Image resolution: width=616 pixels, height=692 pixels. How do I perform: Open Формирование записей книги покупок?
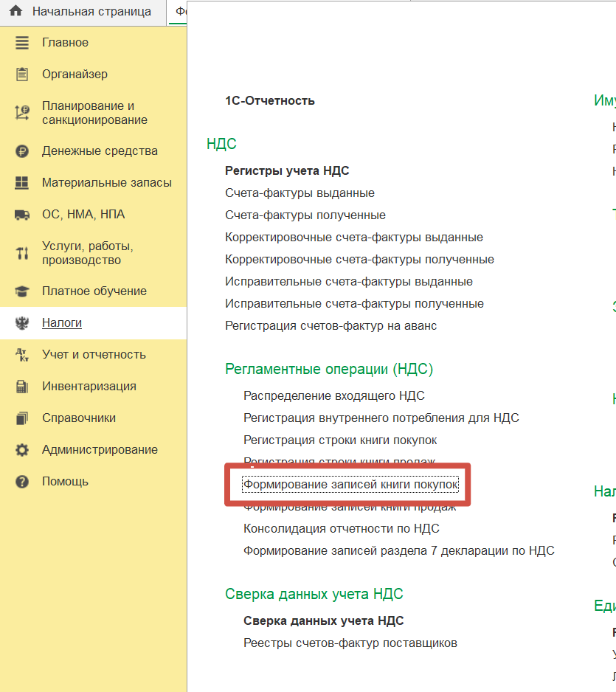click(x=351, y=485)
